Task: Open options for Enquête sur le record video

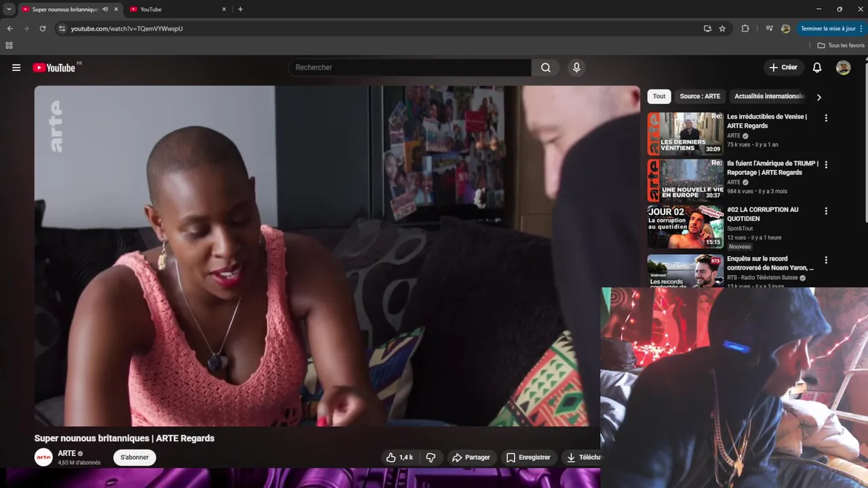Action: coord(825,260)
